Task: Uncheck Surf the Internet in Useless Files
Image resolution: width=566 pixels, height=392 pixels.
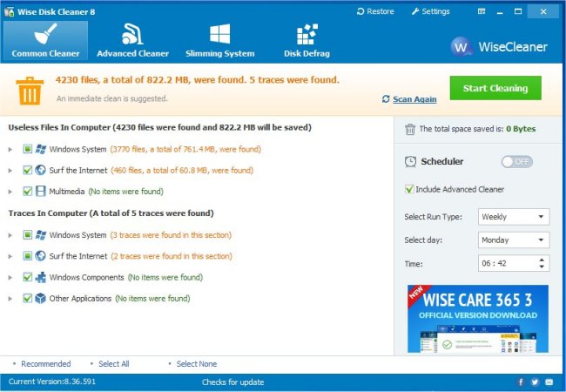Action: pos(28,170)
